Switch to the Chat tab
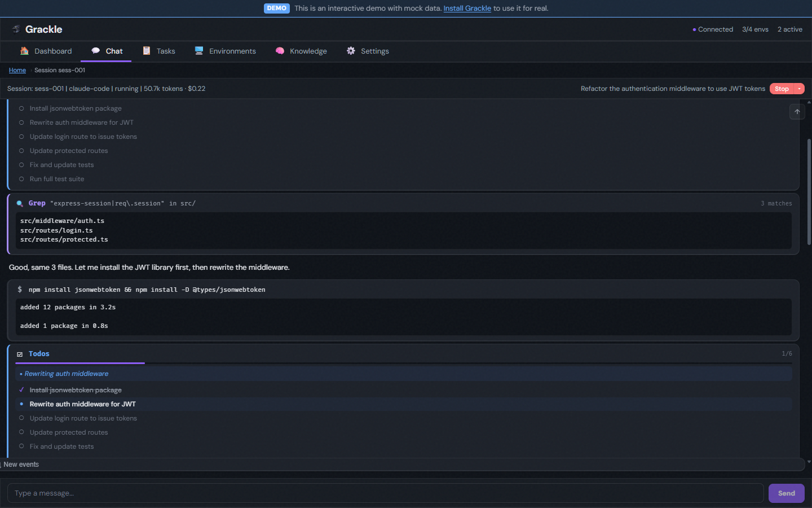The image size is (812, 508). pyautogui.click(x=107, y=51)
